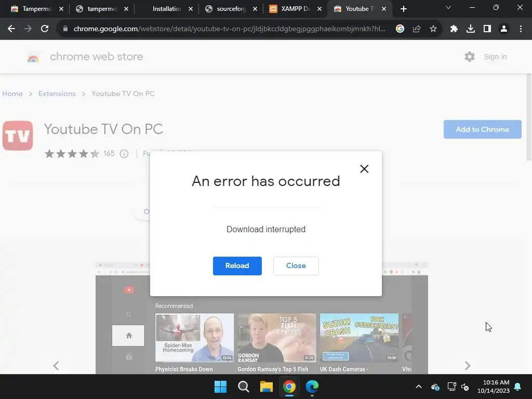The height and width of the screenshot is (399, 532).
Task: Open the notifications bell icon
Action: point(518,387)
